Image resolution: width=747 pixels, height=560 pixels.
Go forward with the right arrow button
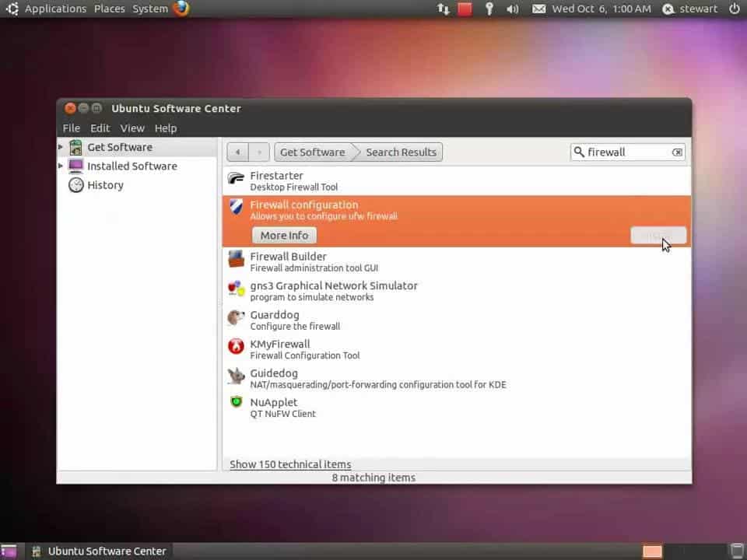click(258, 152)
